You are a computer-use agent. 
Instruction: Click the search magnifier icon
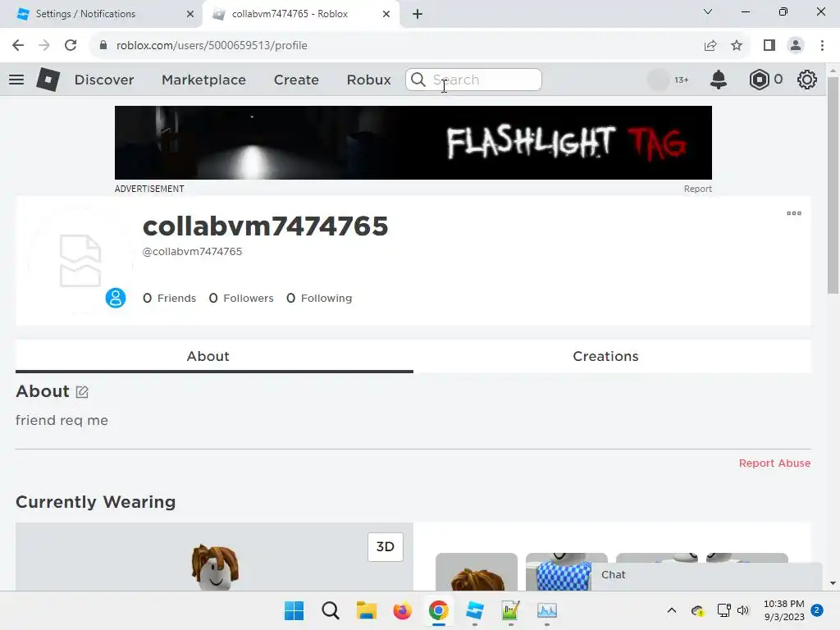418,80
